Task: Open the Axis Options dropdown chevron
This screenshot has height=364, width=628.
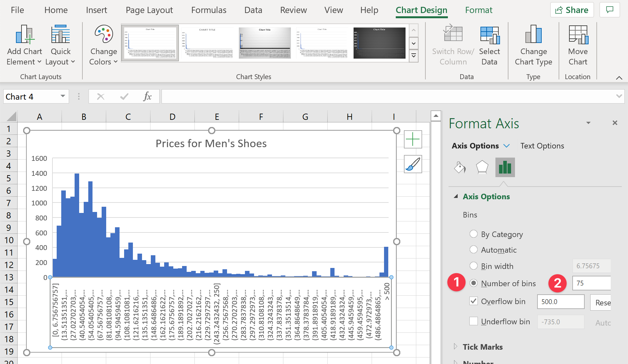Action: (507, 146)
